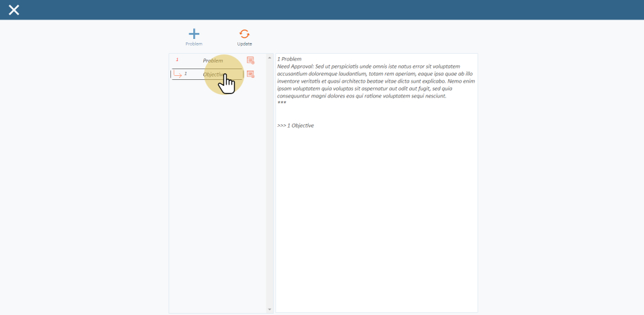The image size is (644, 315).
Task: Click the '***' separator line in preview
Action: (282, 103)
